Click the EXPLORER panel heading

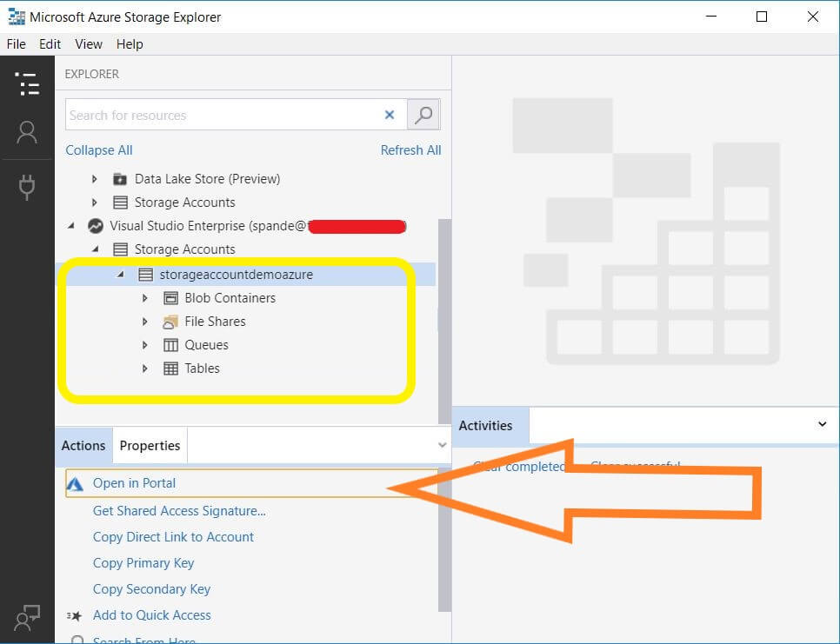coord(92,74)
